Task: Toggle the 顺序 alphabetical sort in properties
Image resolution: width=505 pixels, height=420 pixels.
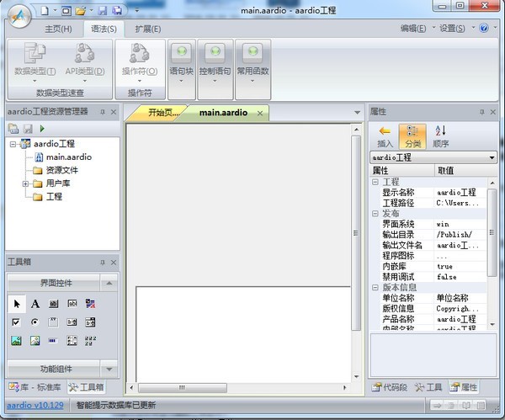Action: coord(439,135)
